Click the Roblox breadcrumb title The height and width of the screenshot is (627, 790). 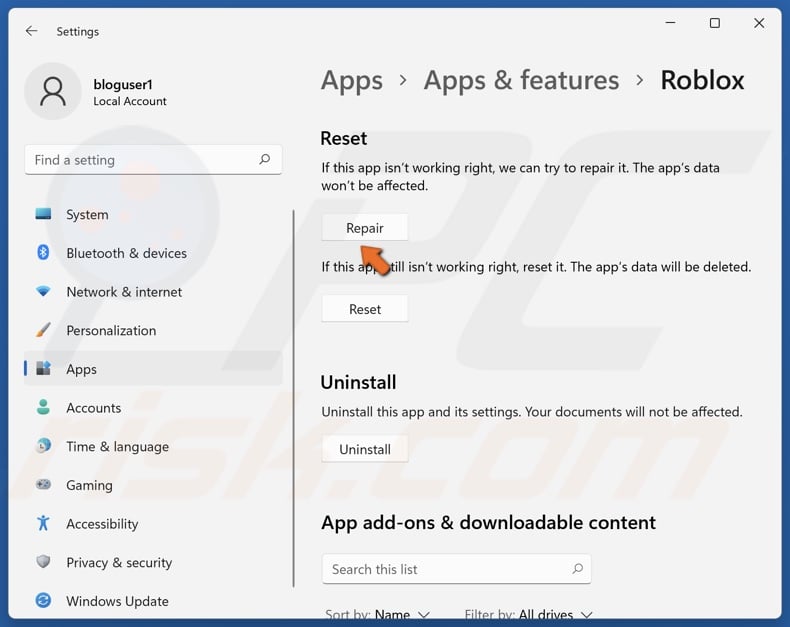702,81
